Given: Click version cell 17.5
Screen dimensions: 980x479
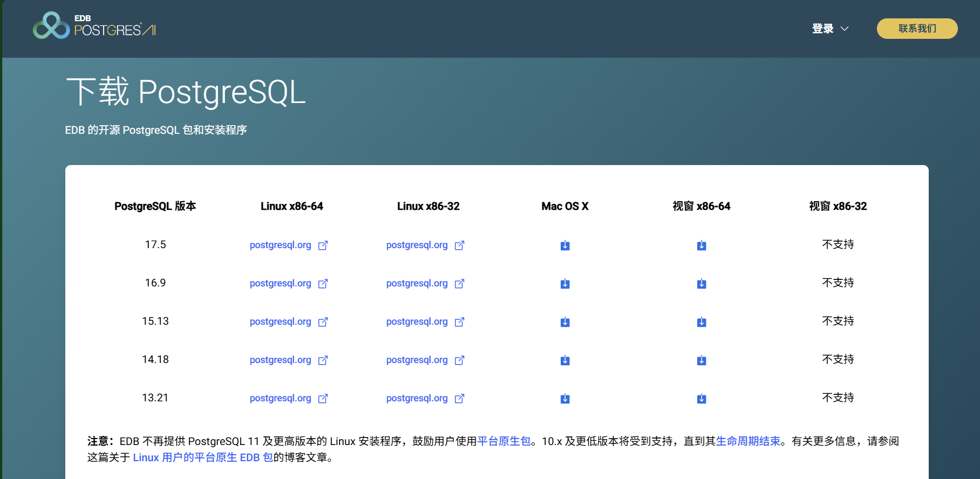Looking at the screenshot, I should 155,244.
